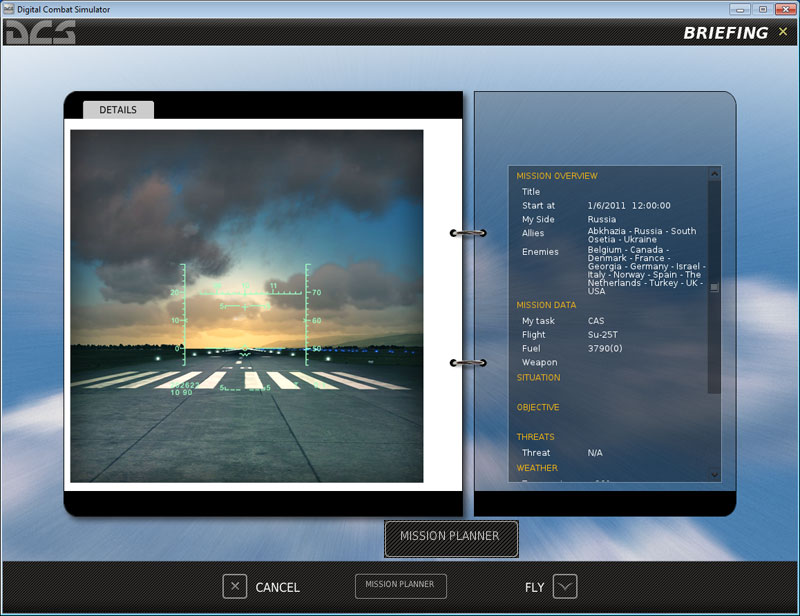Select the allies list starting with "Abkhazia"
Screen dimensions: 800x616
(x=642, y=235)
